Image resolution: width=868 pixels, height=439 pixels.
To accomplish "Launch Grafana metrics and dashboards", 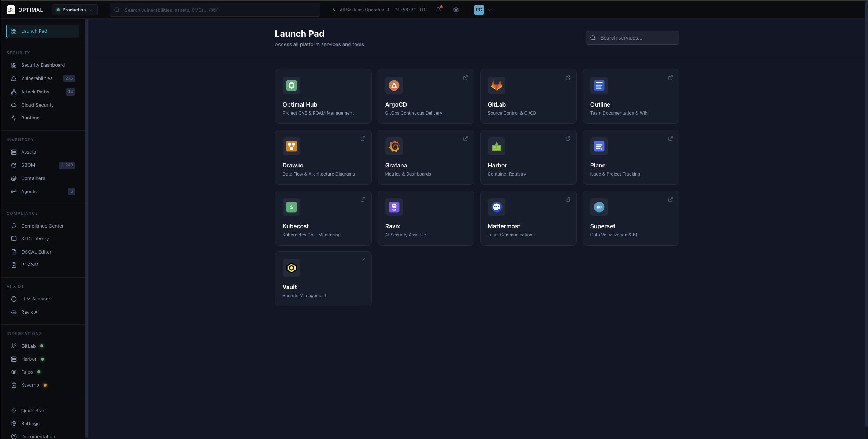I will [426, 158].
